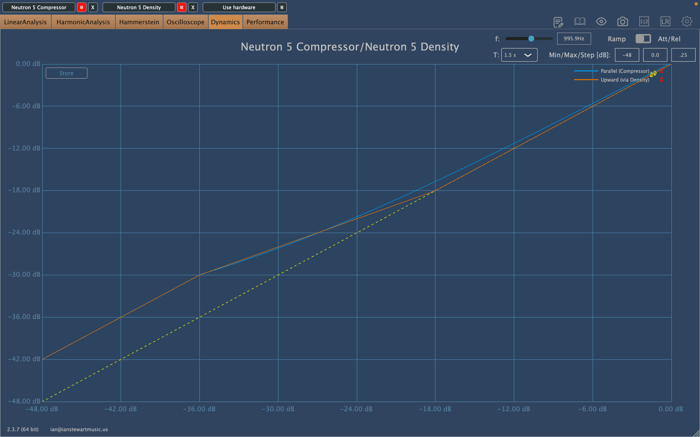
Task: Select the Neutron 5 Compressor plugin slot
Action: pyautogui.click(x=39, y=7)
